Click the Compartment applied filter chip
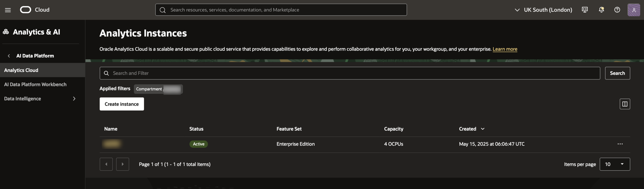Image resolution: width=644 pixels, height=189 pixels. (x=158, y=89)
